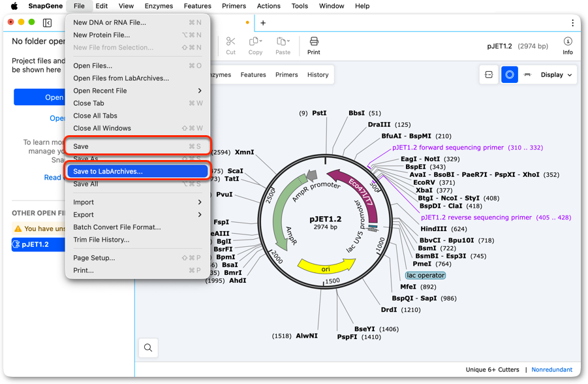Open the View menu

(x=126, y=6)
